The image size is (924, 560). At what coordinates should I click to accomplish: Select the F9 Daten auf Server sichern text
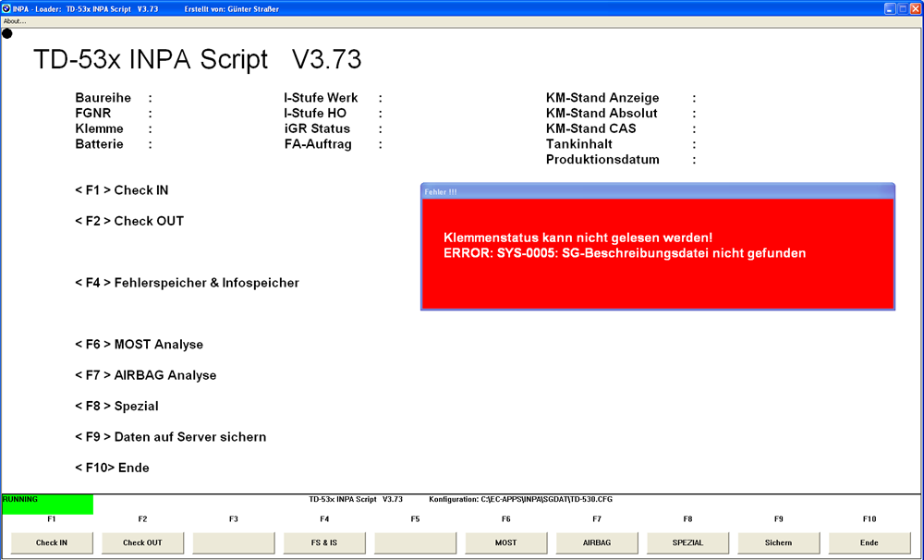(170, 437)
